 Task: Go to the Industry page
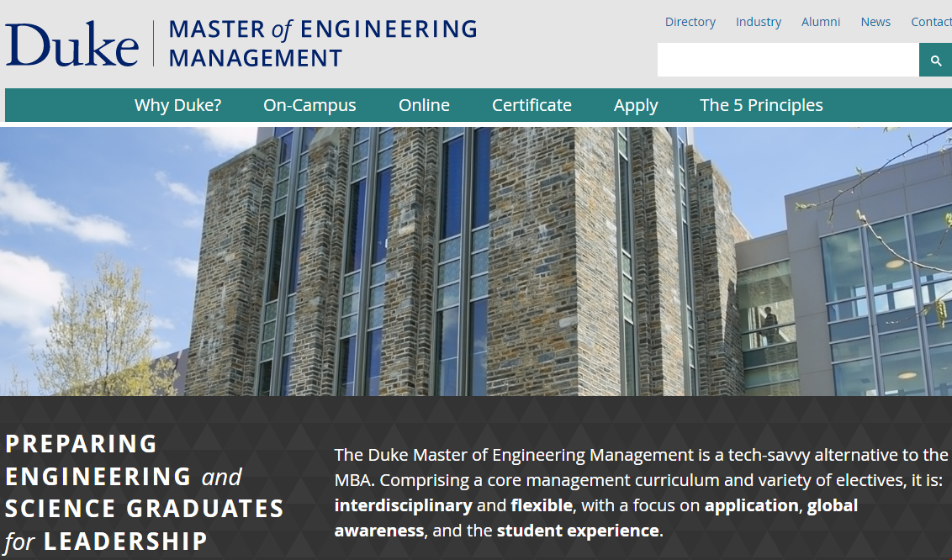pyautogui.click(x=759, y=22)
